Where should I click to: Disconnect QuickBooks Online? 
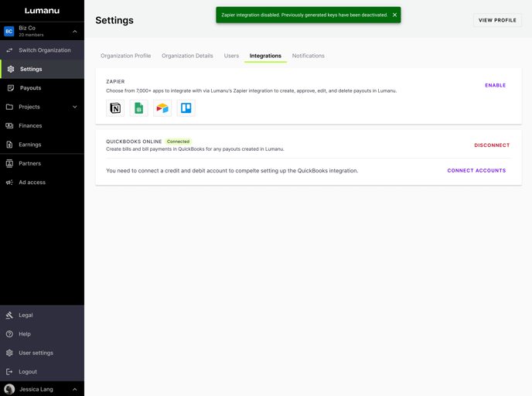coord(492,145)
